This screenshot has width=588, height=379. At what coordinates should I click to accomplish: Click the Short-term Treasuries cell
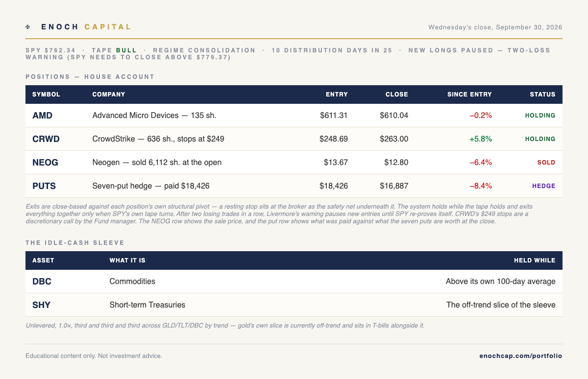click(x=147, y=305)
